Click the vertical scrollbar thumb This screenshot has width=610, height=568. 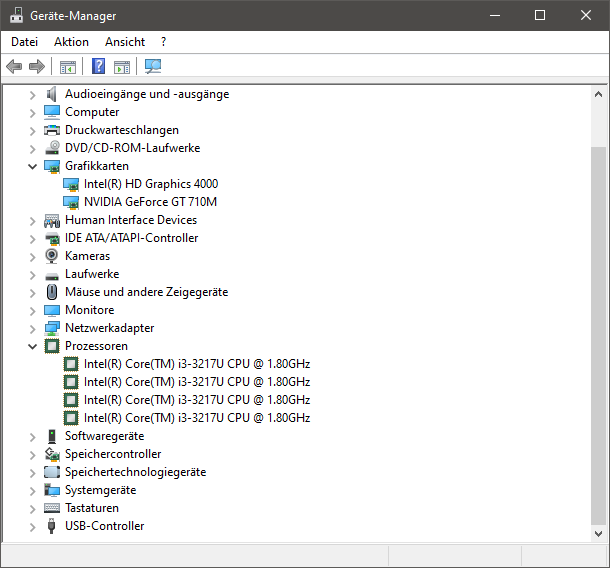(x=598, y=336)
